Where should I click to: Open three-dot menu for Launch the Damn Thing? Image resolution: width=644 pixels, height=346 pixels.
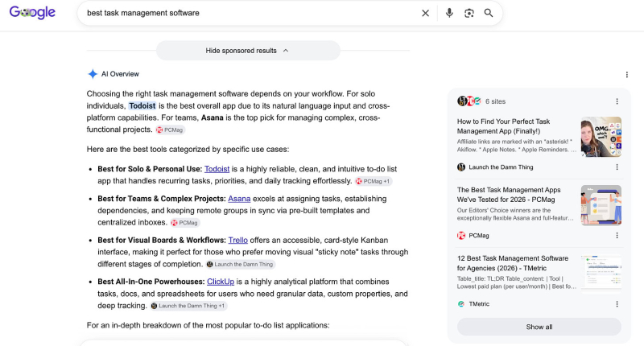[617, 167]
